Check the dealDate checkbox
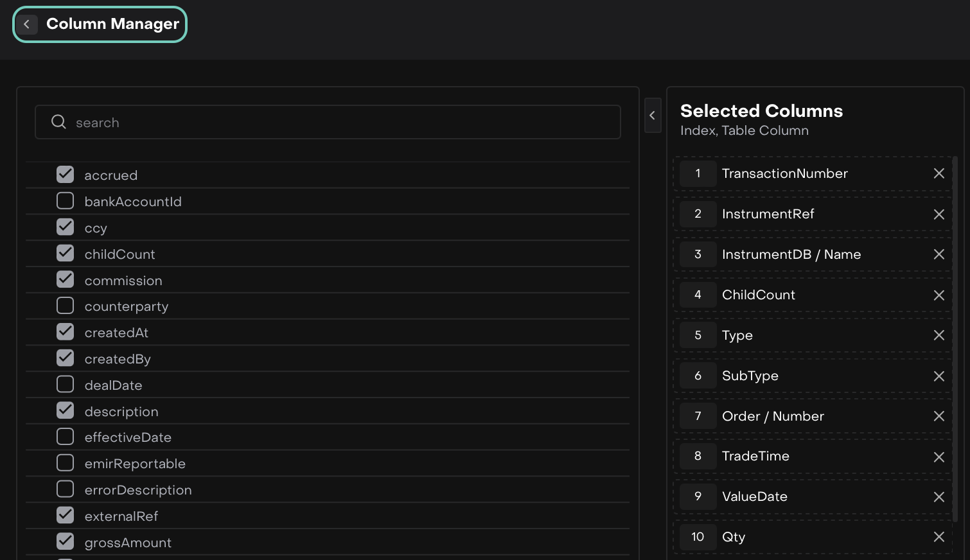This screenshot has width=970, height=560. tap(66, 384)
